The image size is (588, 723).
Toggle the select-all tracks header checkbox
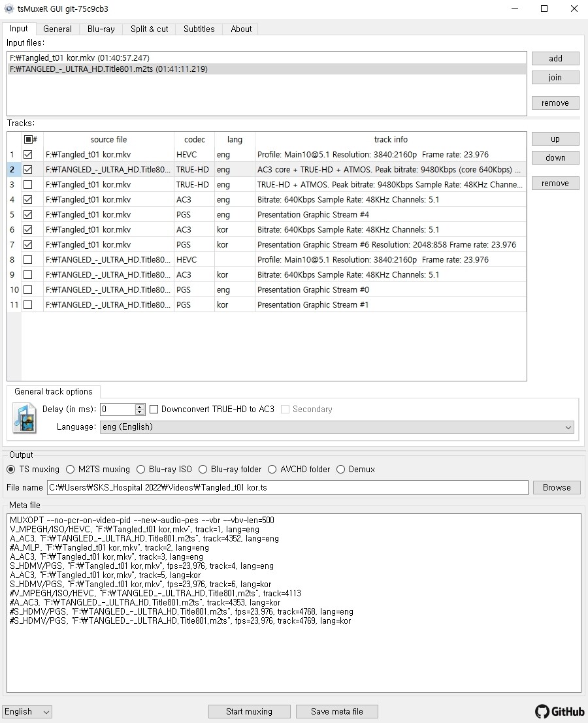click(28, 139)
